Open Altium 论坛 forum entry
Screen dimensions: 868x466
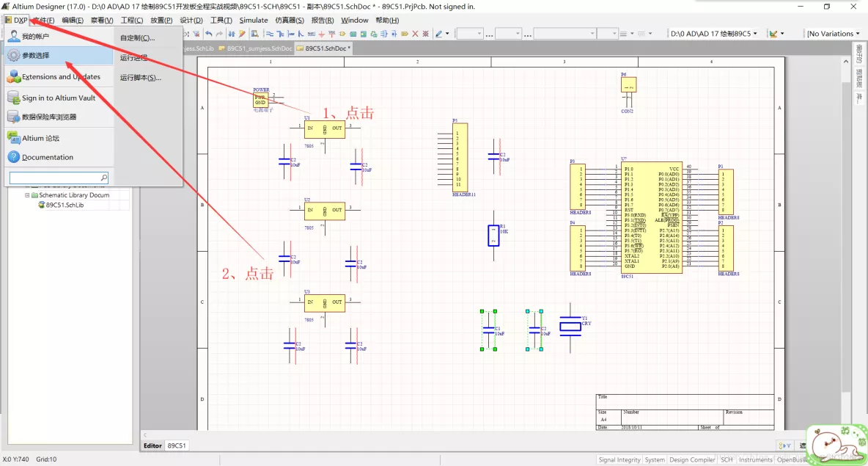coord(59,138)
